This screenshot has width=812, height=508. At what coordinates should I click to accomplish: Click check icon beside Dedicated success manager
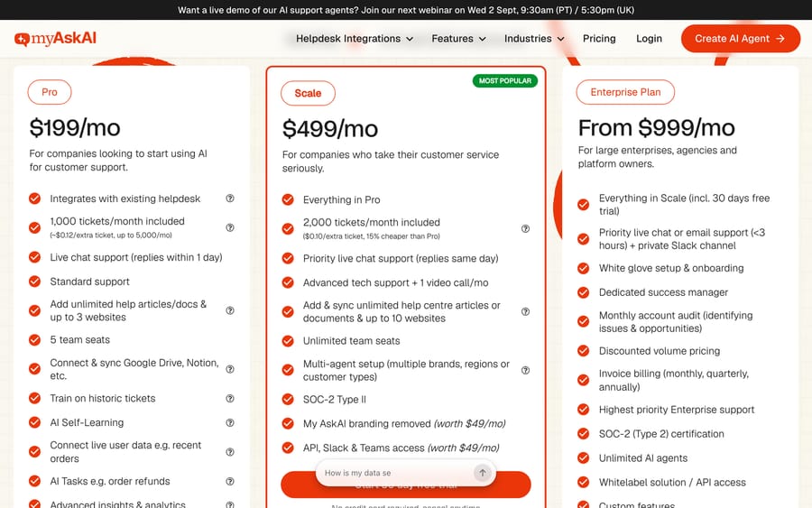pos(583,292)
